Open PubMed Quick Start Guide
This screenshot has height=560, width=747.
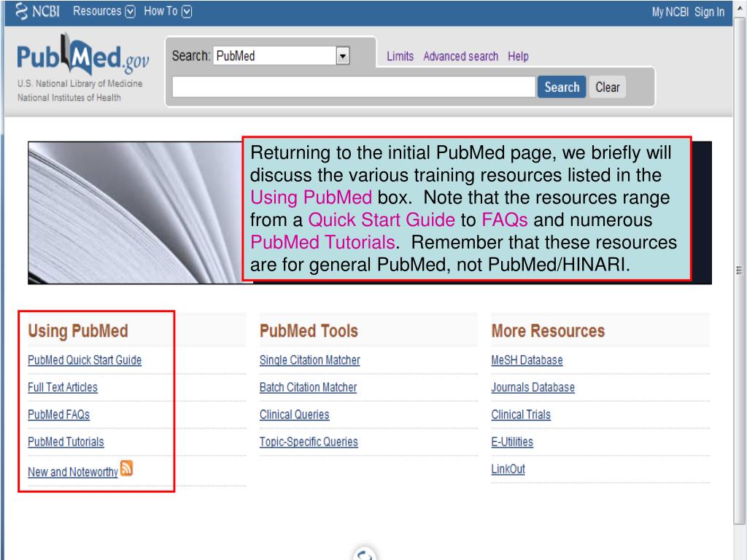(85, 360)
